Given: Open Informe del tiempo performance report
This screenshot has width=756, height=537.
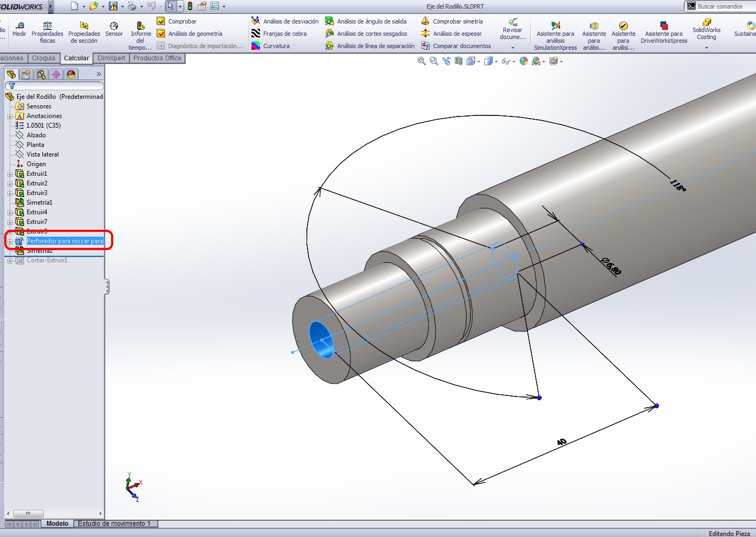Looking at the screenshot, I should click(141, 36).
